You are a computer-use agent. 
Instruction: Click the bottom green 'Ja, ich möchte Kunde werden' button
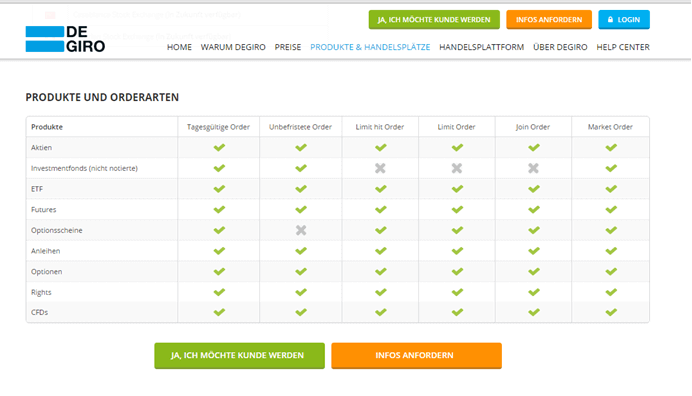[x=240, y=355]
